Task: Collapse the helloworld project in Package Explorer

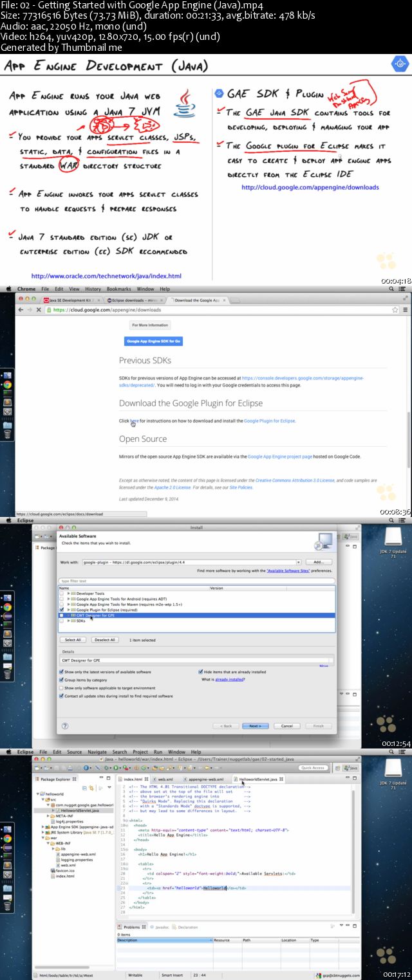Action: pos(37,794)
